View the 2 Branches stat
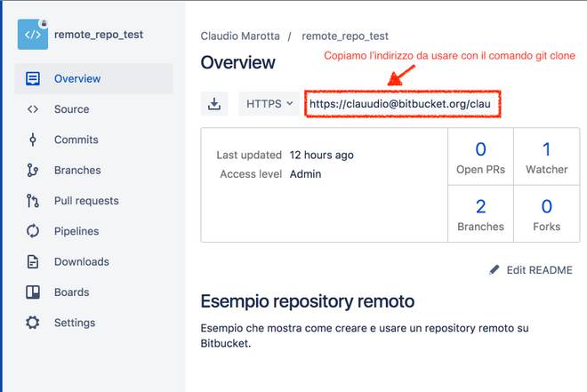The image size is (587, 392). tap(480, 214)
